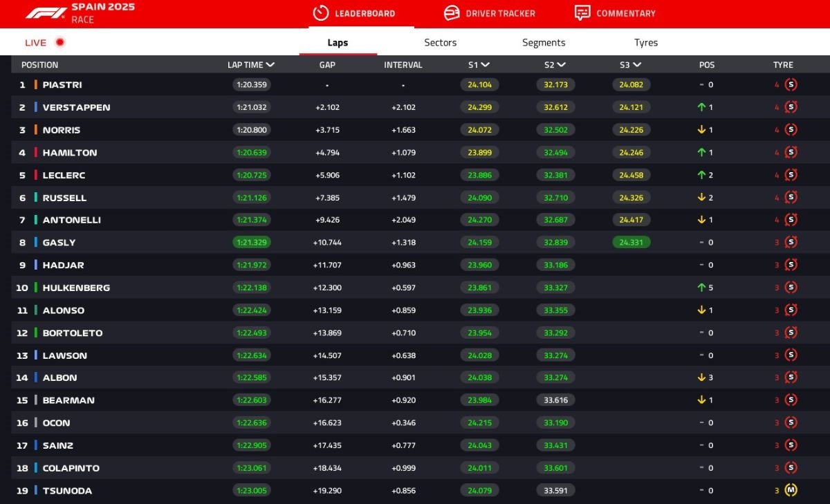Open the Segments tab
The height and width of the screenshot is (504, 830).
544,43
